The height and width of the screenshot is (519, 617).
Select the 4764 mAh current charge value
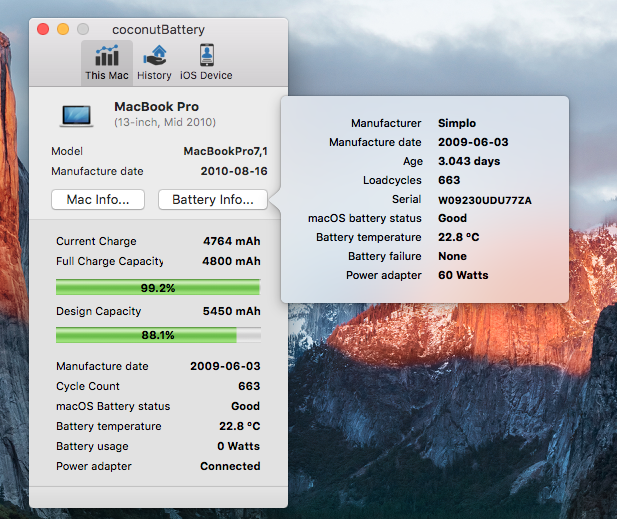[x=232, y=241]
